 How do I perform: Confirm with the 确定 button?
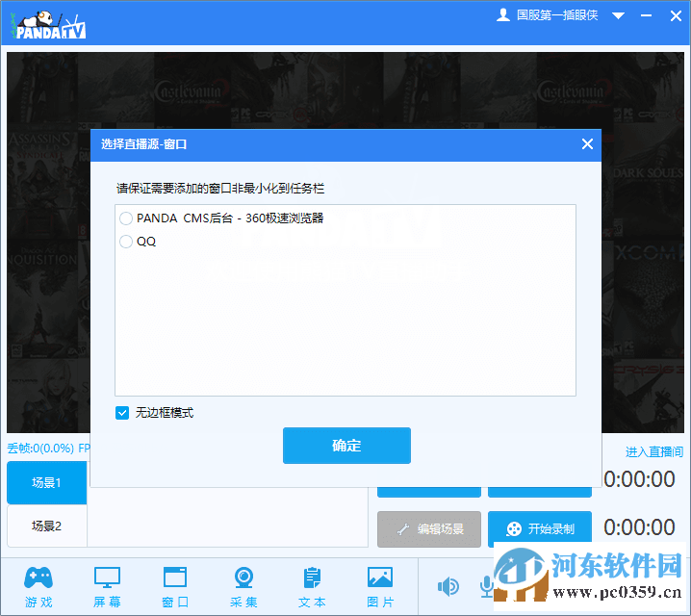pyautogui.click(x=346, y=446)
